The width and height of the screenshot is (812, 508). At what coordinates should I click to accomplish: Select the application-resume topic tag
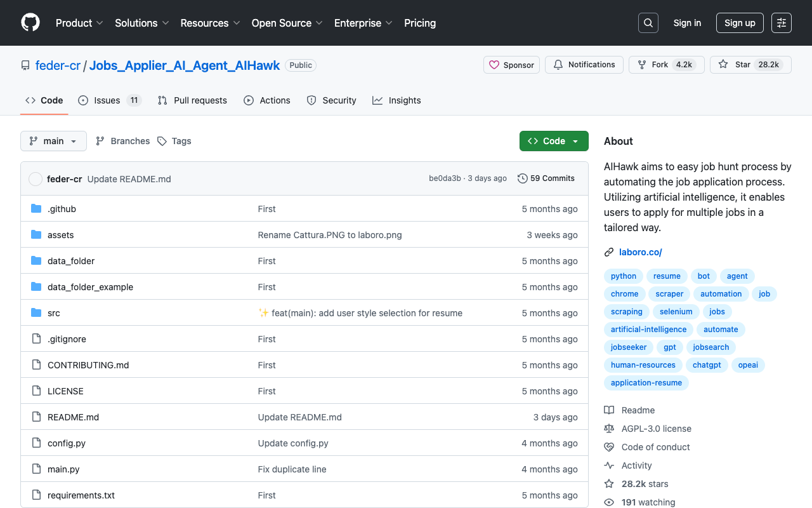pos(646,383)
